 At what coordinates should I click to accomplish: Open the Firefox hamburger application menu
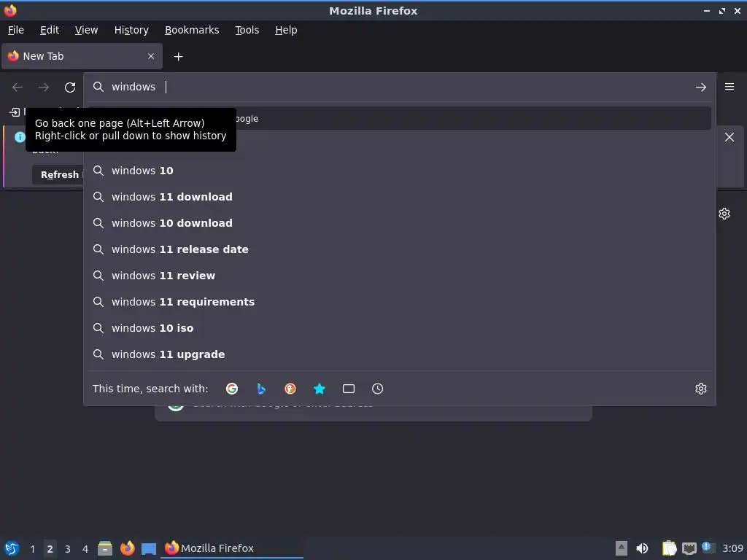[x=729, y=87]
